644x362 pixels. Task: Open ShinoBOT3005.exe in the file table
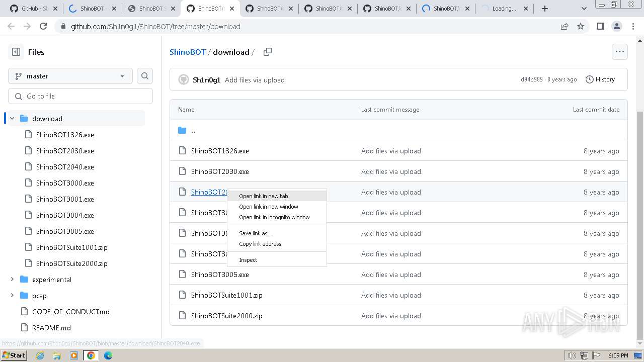click(x=220, y=275)
